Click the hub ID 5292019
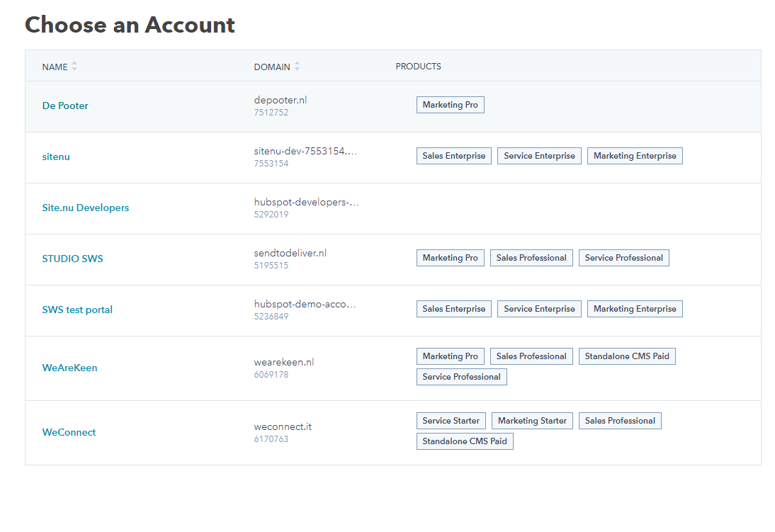 coord(271,214)
